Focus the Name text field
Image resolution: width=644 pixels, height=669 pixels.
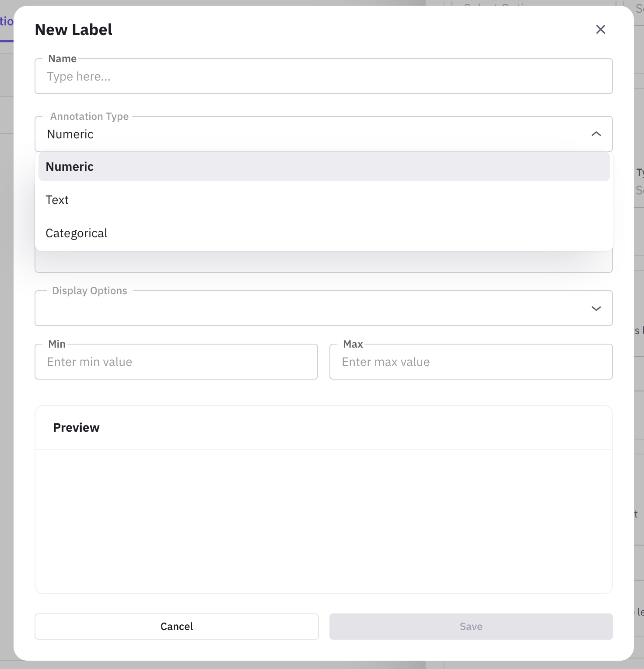[324, 77]
